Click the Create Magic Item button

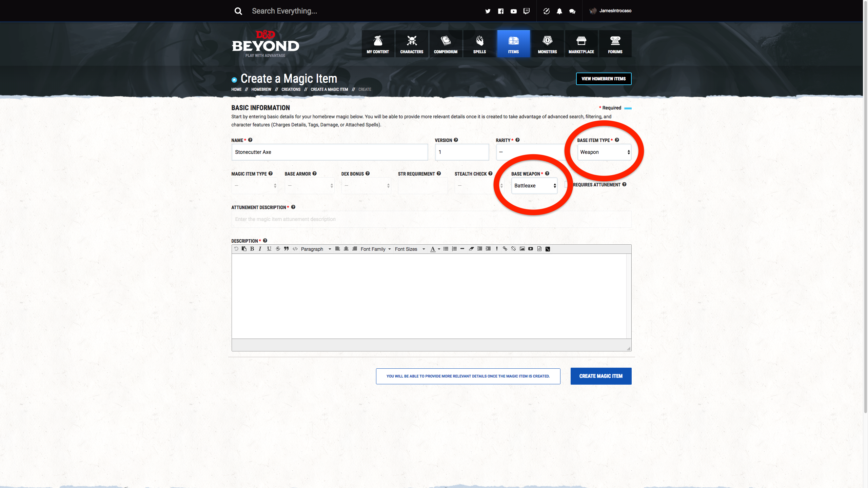(x=601, y=376)
